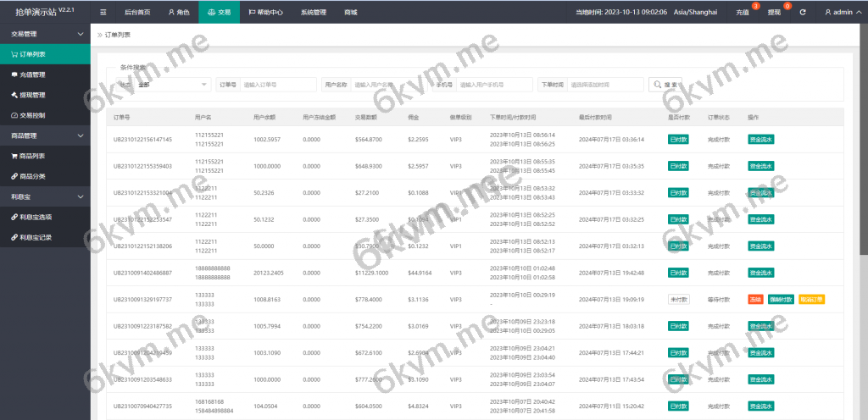
Task: Open 利息宝选项 in the sidebar
Action: click(45, 217)
